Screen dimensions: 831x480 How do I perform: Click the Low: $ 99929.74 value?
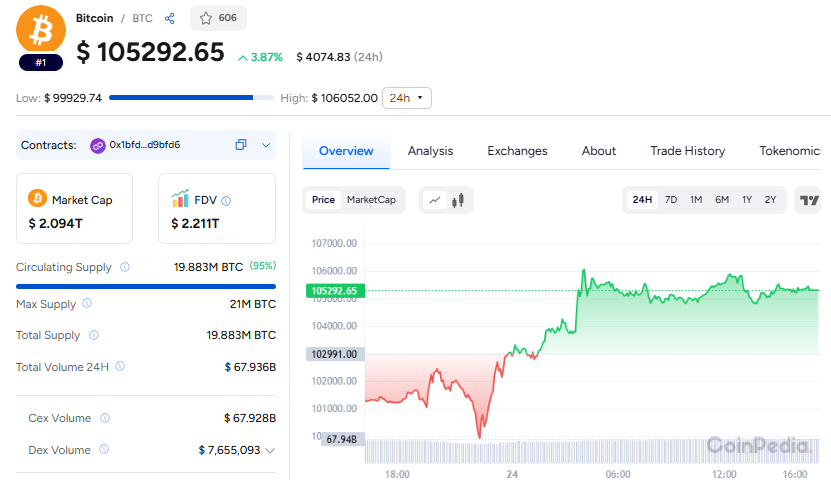point(59,98)
